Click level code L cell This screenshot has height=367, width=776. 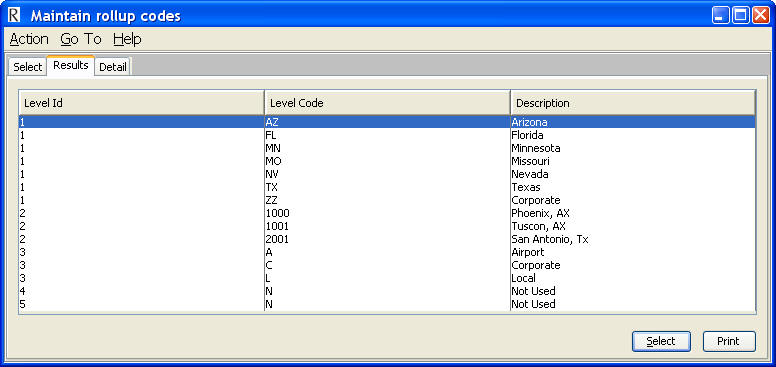click(388, 278)
